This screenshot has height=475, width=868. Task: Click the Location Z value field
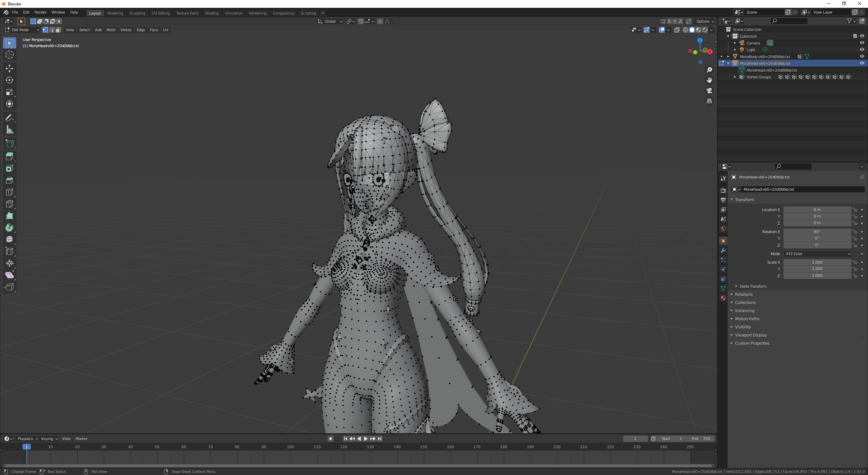[817, 223]
